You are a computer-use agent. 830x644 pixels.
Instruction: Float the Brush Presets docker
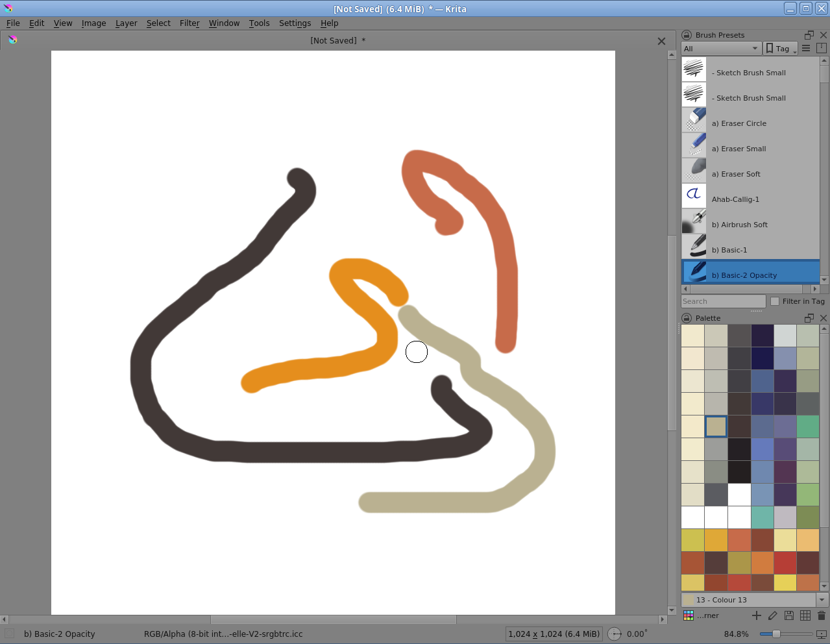click(809, 35)
